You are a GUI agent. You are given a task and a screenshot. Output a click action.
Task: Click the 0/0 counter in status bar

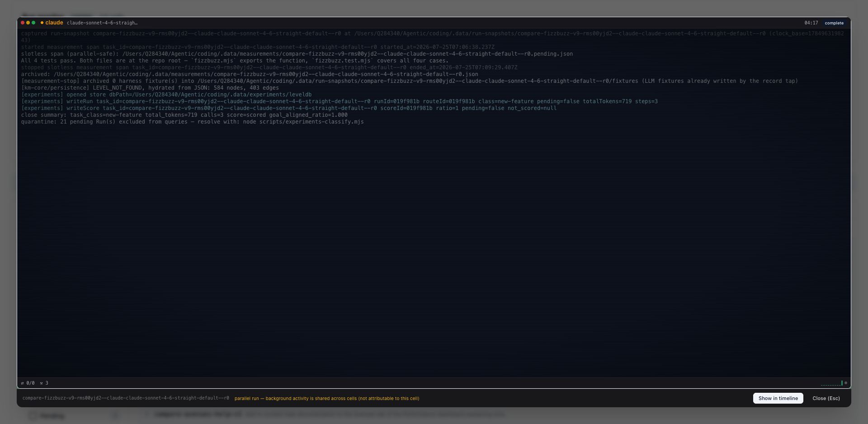(28, 383)
